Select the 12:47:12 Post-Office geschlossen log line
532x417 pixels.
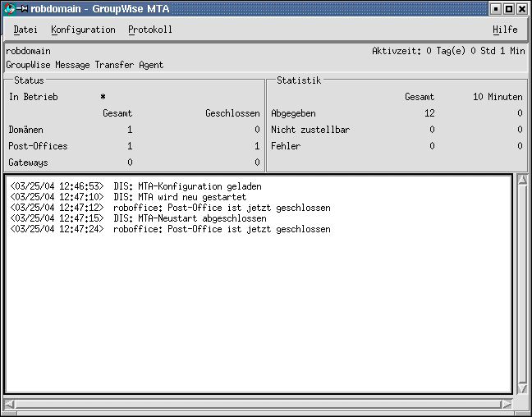[x=170, y=208]
